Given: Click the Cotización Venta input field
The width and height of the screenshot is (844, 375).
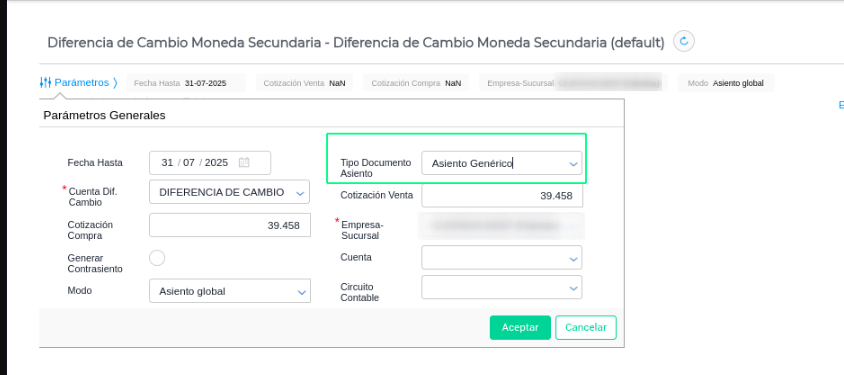Looking at the screenshot, I should click(502, 196).
